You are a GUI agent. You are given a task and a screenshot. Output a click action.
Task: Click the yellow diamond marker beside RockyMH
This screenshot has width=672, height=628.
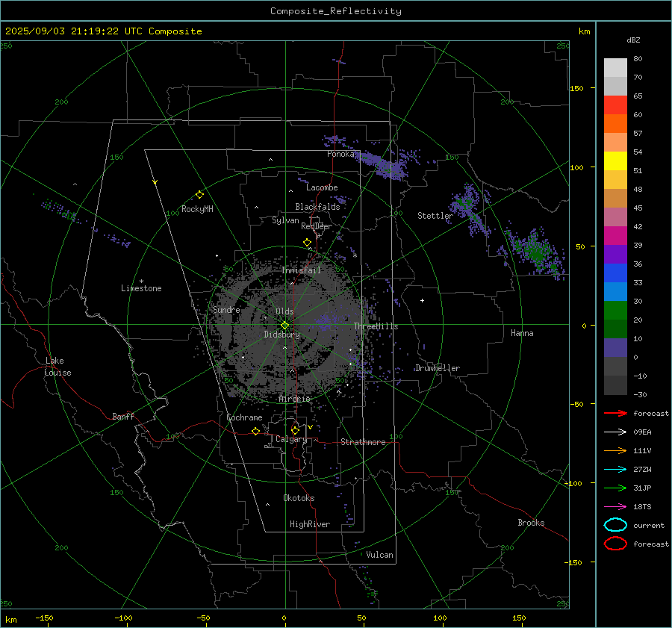199,195
